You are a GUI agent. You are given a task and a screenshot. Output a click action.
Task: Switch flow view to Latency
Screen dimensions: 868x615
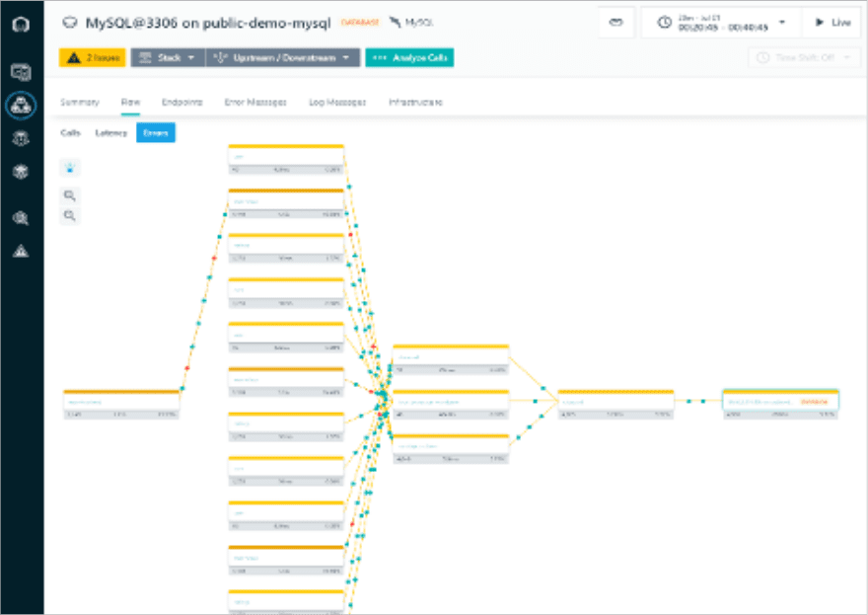click(110, 132)
